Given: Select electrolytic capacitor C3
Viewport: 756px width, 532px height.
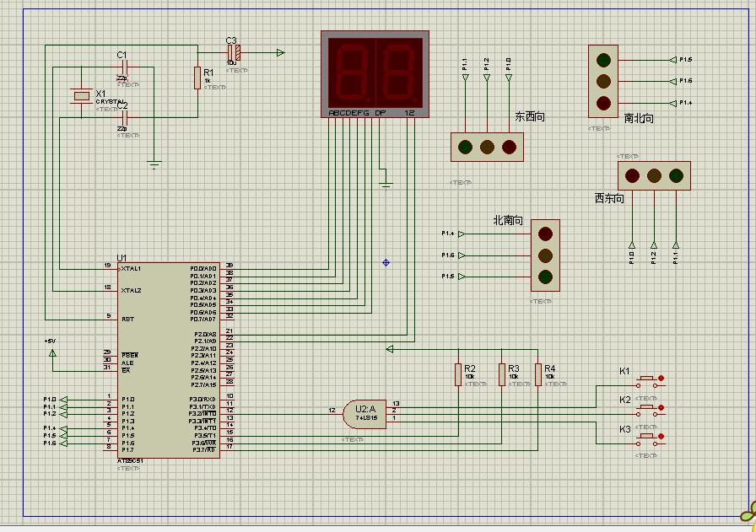Looking at the screenshot, I should point(234,52).
